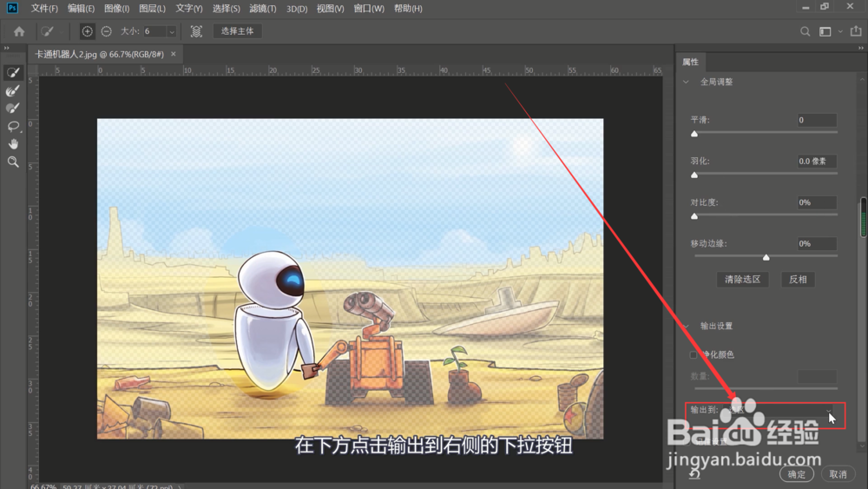This screenshot has height=489, width=868.
Task: Switch to the 属性 panel tab
Action: [690, 62]
